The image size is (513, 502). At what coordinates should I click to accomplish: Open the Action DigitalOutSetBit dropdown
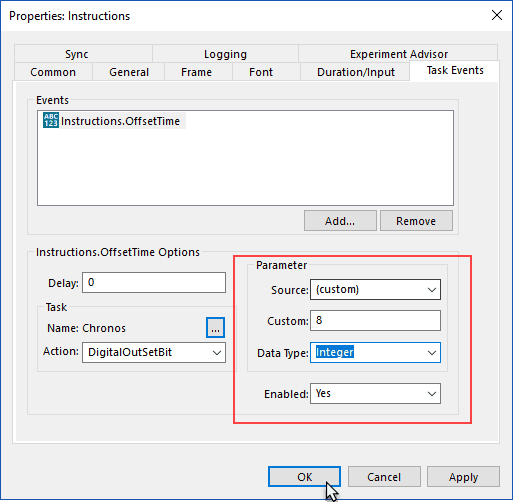point(154,352)
